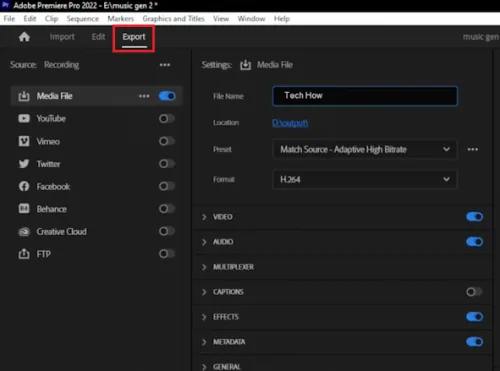Open the Help menu
The image size is (500, 371).
click(282, 19)
